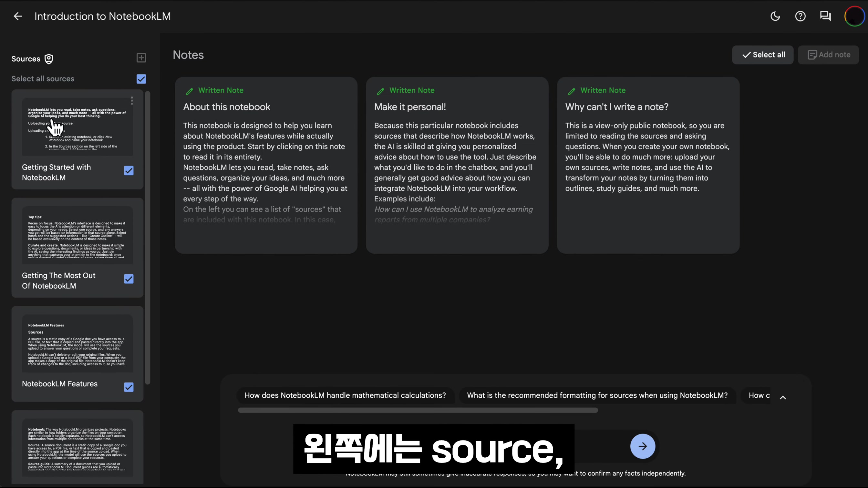Viewport: 868px width, 488px height.
Task: Send the chat message with arrow button
Action: 643,446
